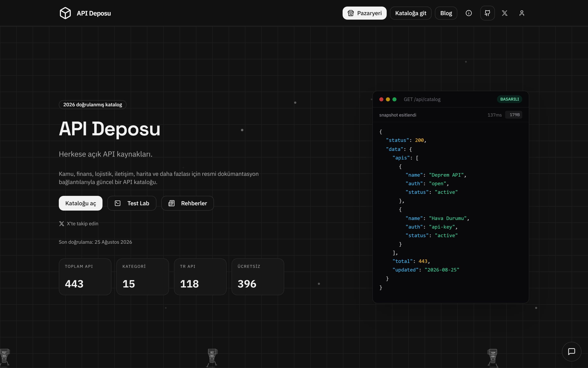Click the robot figure labeled API
The width and height of the screenshot is (588, 368).
click(x=212, y=358)
